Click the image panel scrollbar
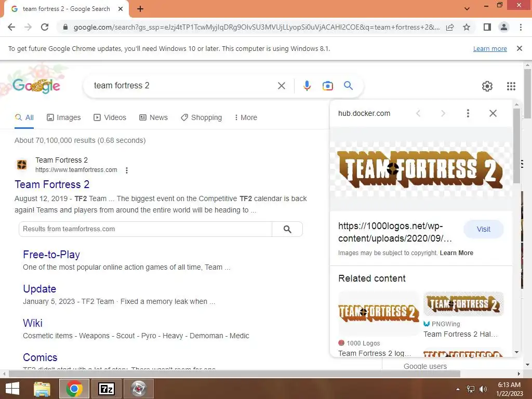 (x=516, y=146)
